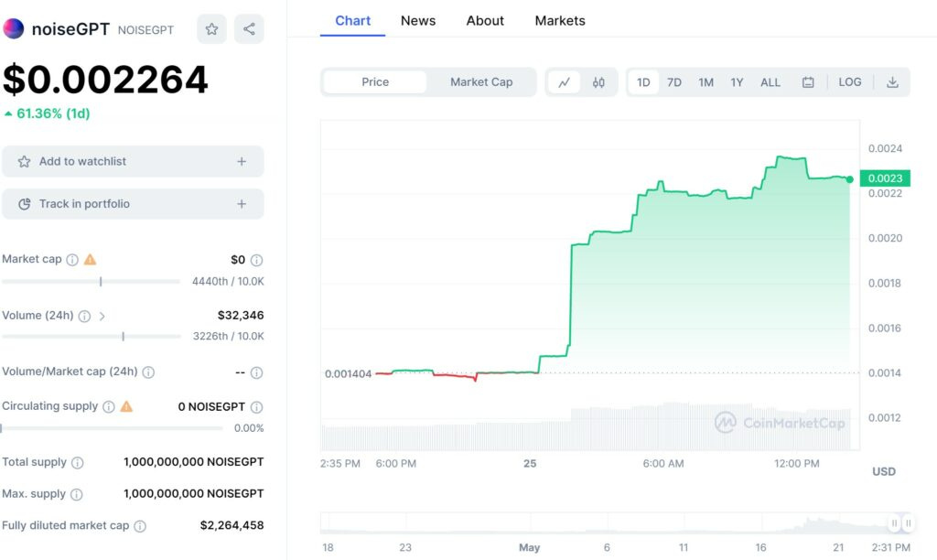Click the $0.002264 price heading

click(105, 80)
